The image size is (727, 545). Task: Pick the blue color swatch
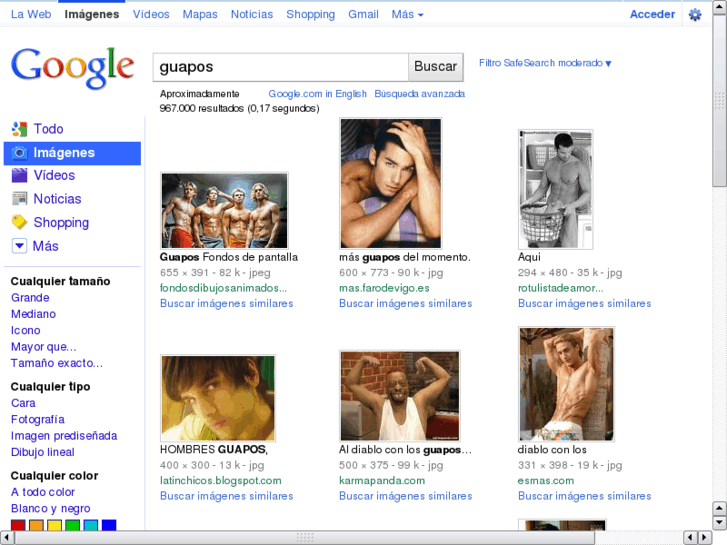[109, 525]
